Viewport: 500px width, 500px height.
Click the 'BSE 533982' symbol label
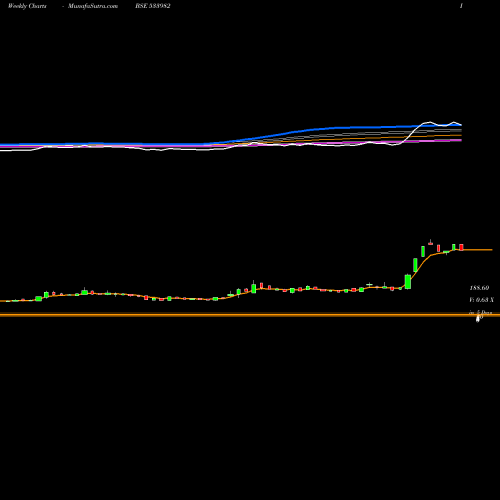pyautogui.click(x=153, y=6)
